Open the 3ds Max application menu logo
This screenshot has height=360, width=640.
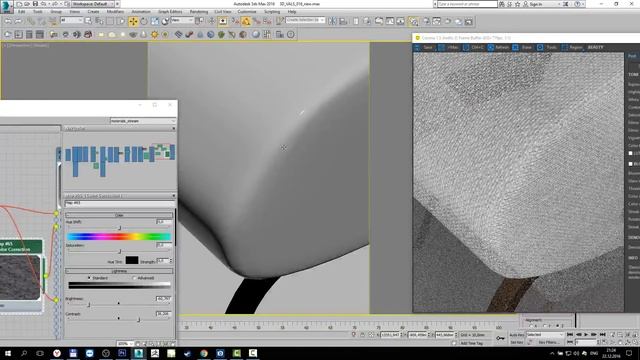[x=6, y=6]
